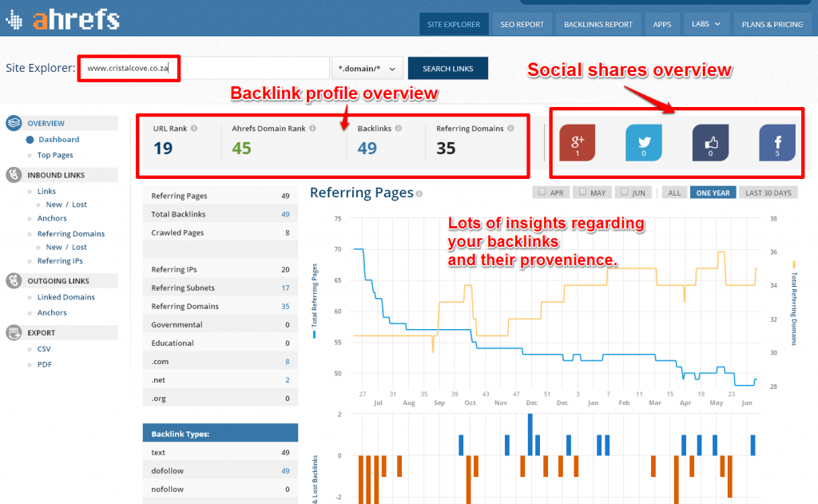The height and width of the screenshot is (504, 818).
Task: Click the Educational row
Action: click(220, 343)
